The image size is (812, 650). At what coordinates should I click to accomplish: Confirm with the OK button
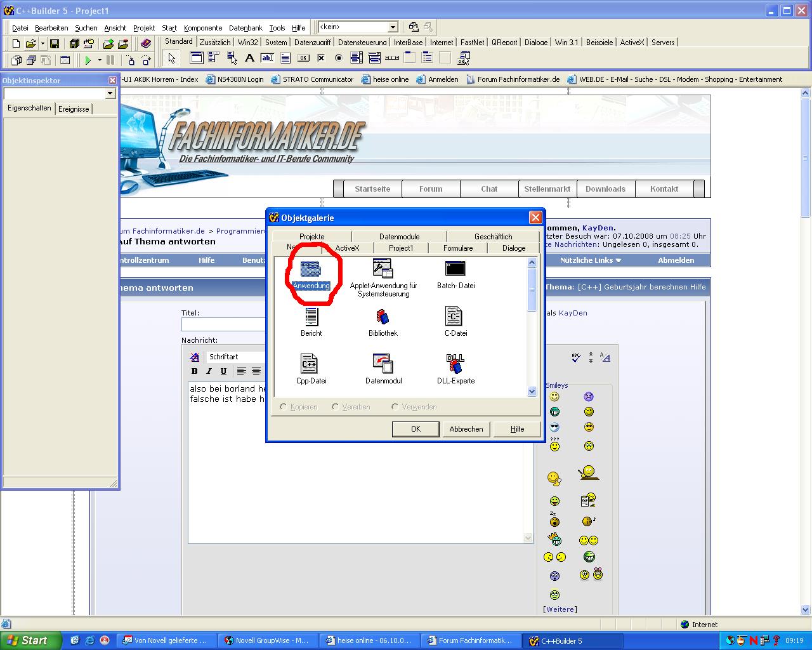[x=416, y=429]
